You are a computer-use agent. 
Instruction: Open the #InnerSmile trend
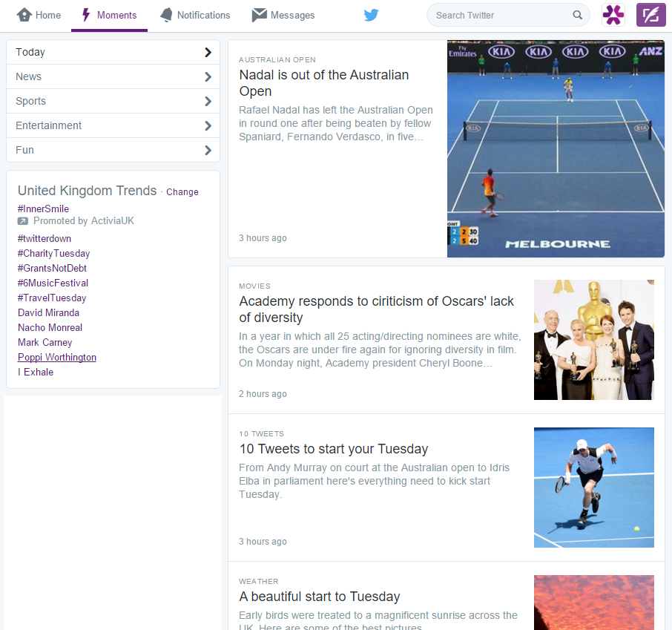point(43,209)
